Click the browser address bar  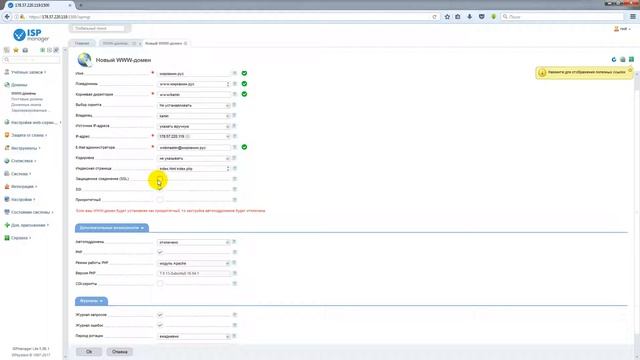tap(229, 17)
